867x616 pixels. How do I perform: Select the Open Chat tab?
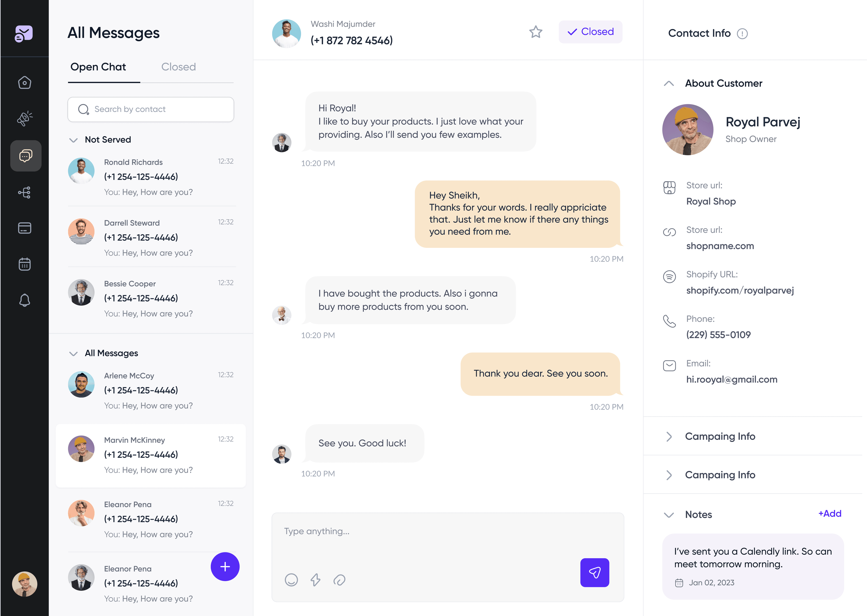[x=98, y=67]
